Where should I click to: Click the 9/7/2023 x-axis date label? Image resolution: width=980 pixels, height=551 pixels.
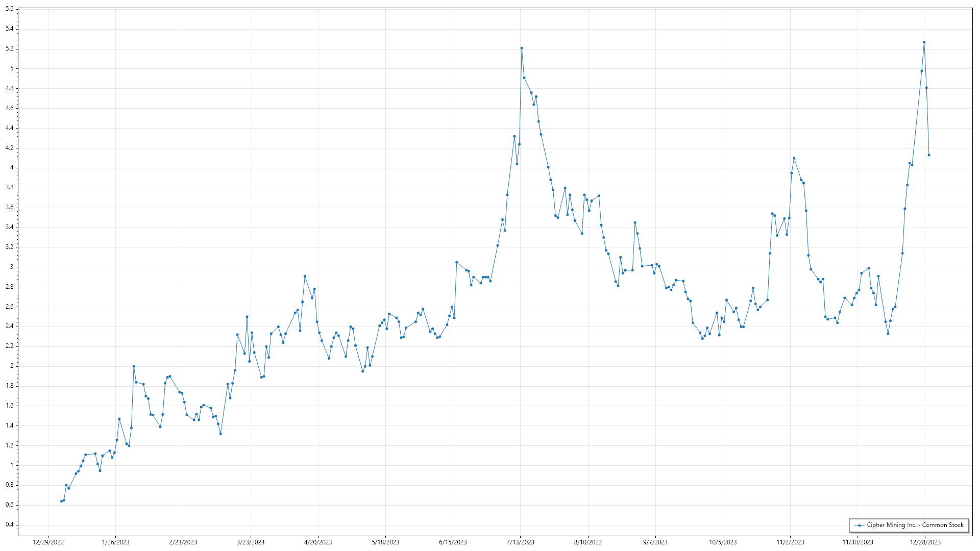point(655,542)
